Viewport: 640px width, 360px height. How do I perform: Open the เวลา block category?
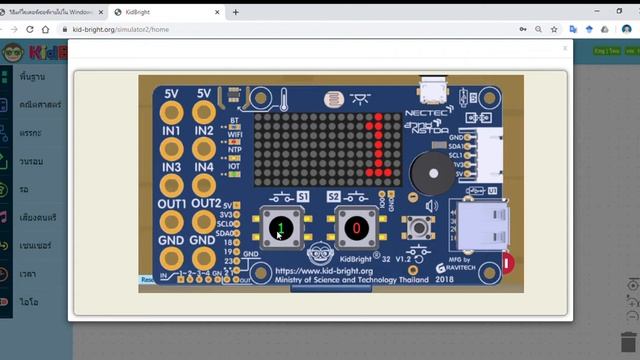(x=27, y=274)
